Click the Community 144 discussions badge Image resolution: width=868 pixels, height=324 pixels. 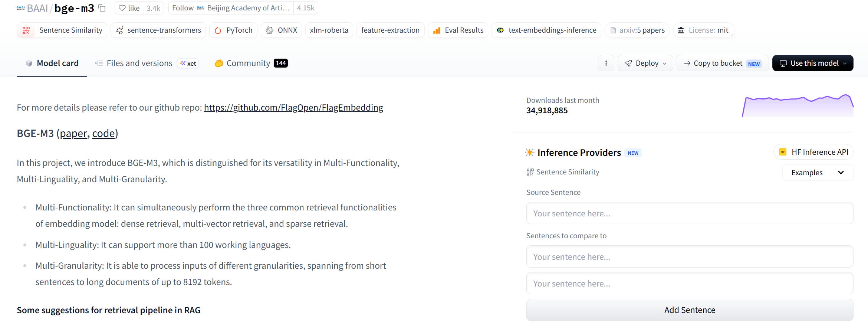(x=281, y=63)
